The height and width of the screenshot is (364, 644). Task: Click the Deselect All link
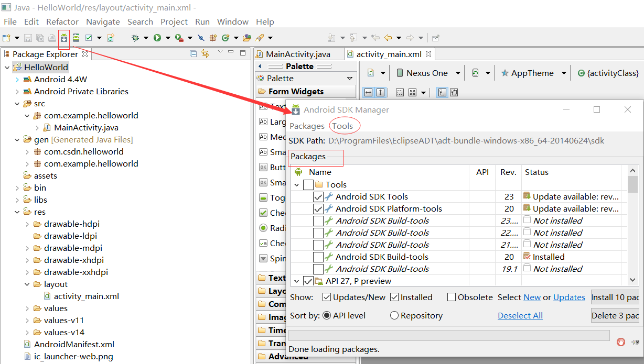(x=520, y=315)
